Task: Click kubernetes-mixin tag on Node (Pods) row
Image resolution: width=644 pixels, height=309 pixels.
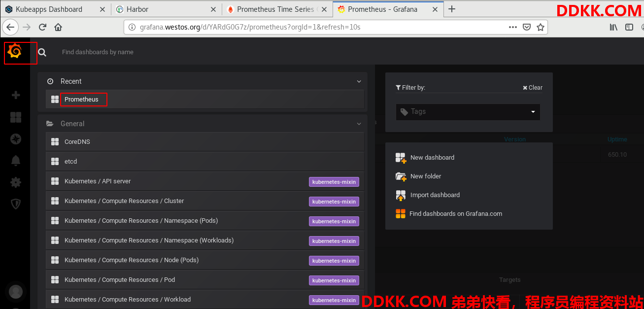Action: [334, 261]
